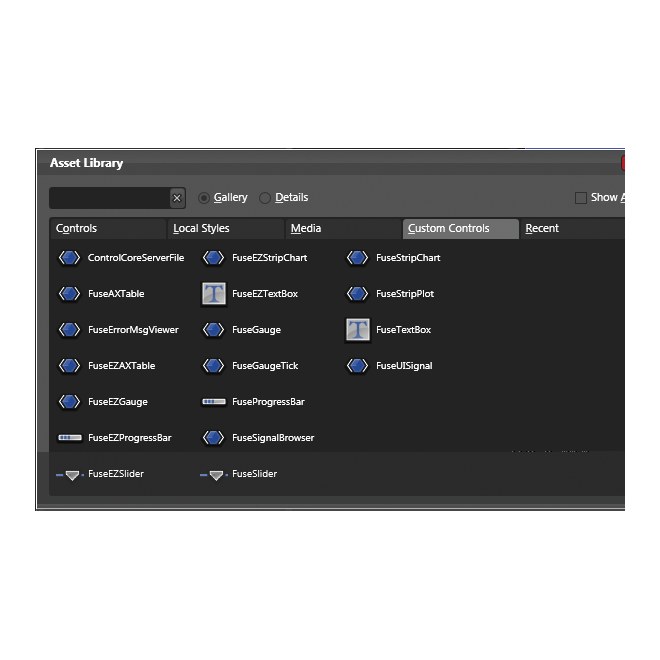Click the FuseSlider label text
Image resolution: width=660 pixels, height=660 pixels.
255,474
